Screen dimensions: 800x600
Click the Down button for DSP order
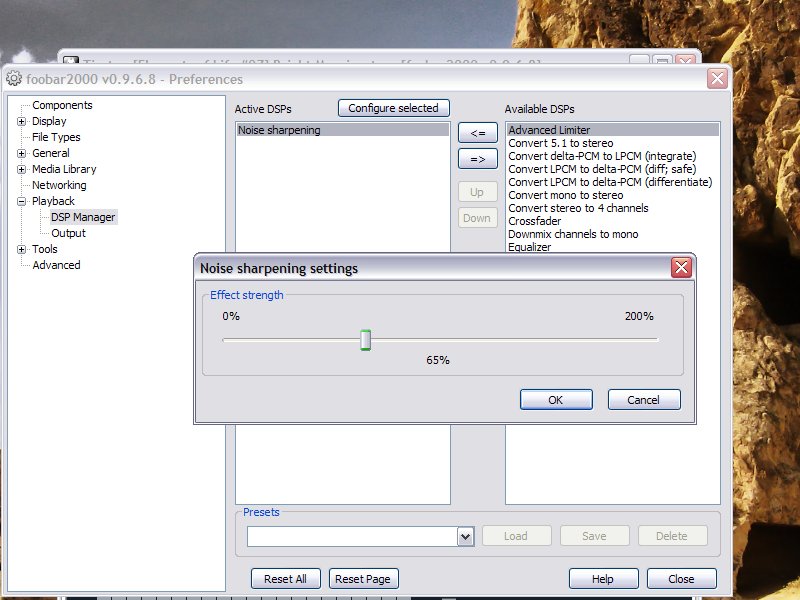tap(477, 218)
